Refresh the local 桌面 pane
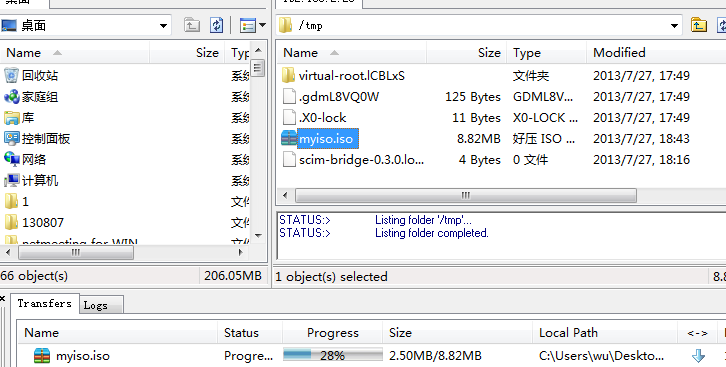The image size is (726, 367). pos(216,25)
